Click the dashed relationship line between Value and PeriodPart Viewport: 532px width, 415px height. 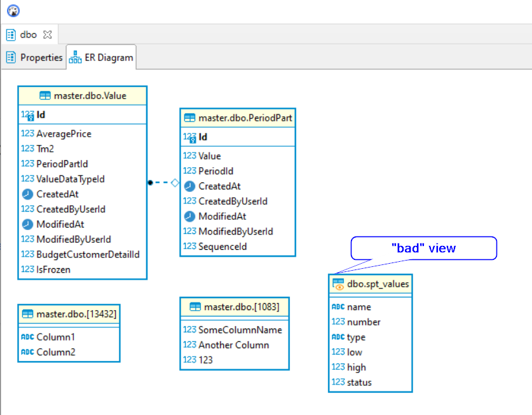pos(161,182)
